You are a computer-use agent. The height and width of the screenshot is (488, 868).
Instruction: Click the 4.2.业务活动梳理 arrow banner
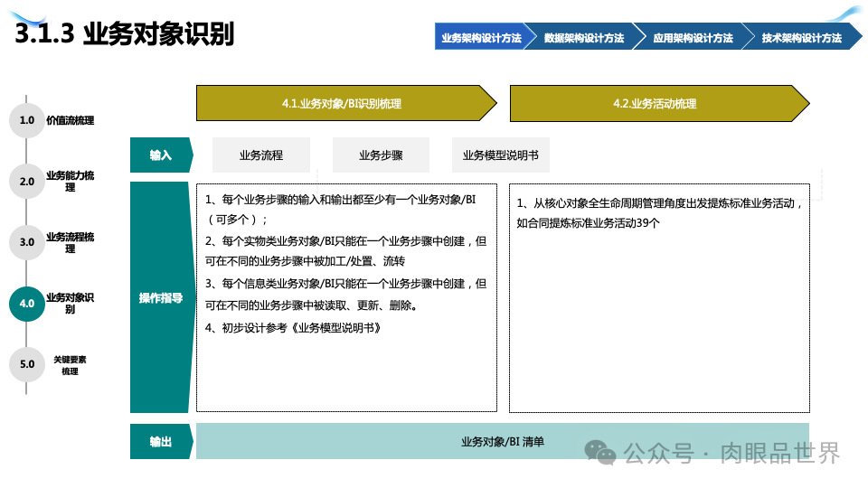pos(660,103)
